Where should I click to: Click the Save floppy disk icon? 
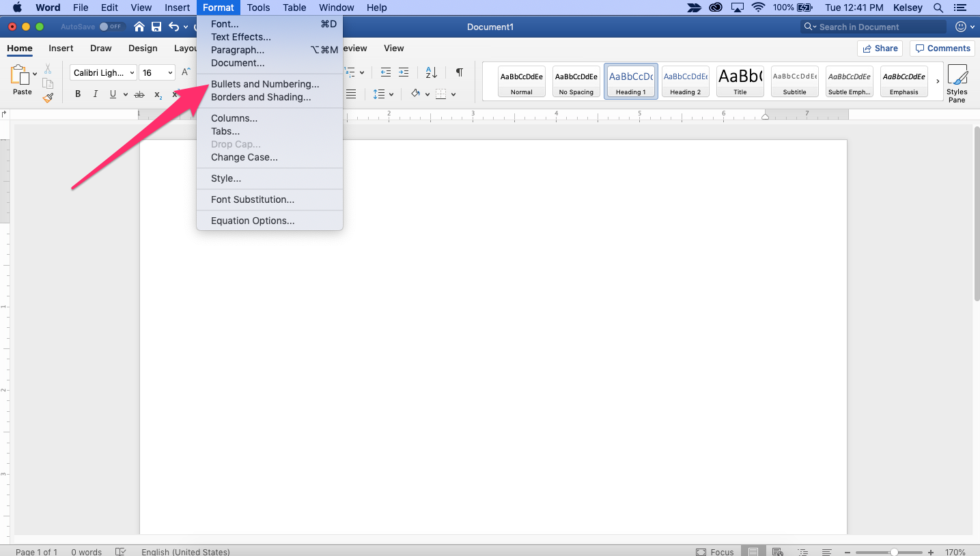156,27
